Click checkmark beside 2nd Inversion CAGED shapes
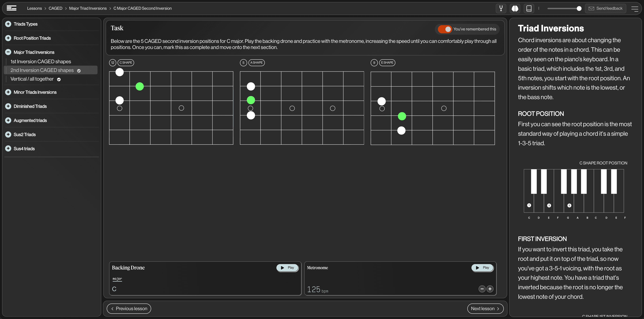The height and width of the screenshot is (319, 644). 79,71
